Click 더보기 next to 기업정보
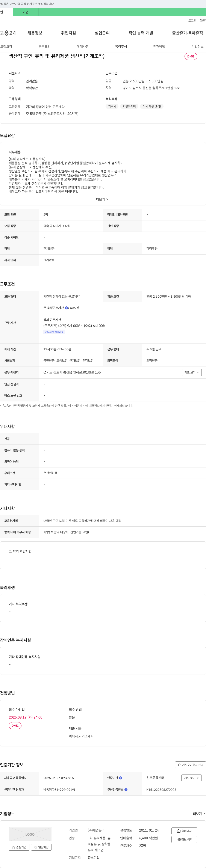Image resolution: width=206 pixels, height=868 pixels. (x=199, y=814)
